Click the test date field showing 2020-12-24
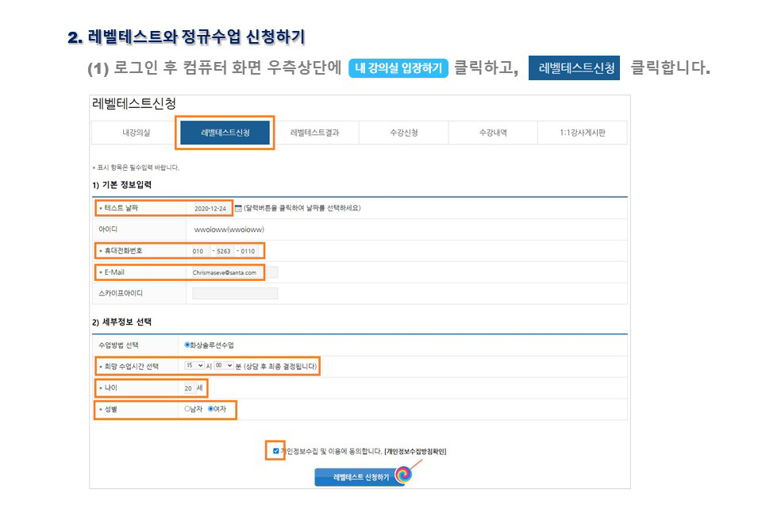 (211, 208)
